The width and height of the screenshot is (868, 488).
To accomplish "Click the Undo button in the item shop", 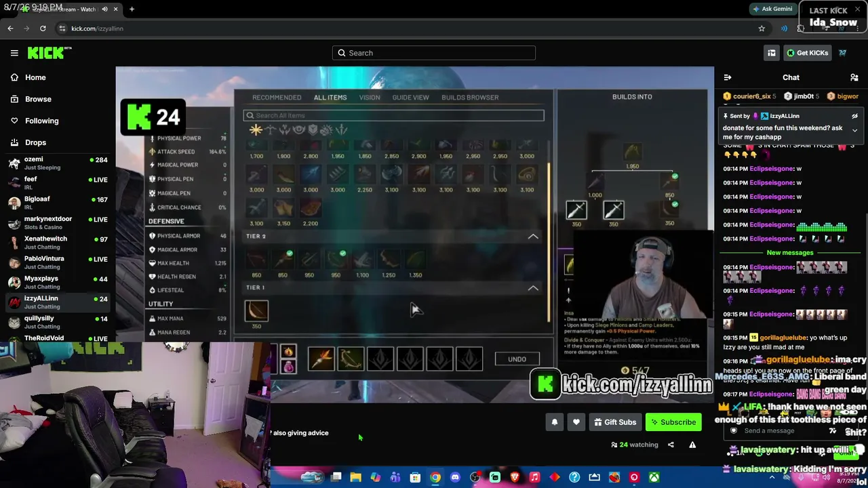I will coord(517,359).
